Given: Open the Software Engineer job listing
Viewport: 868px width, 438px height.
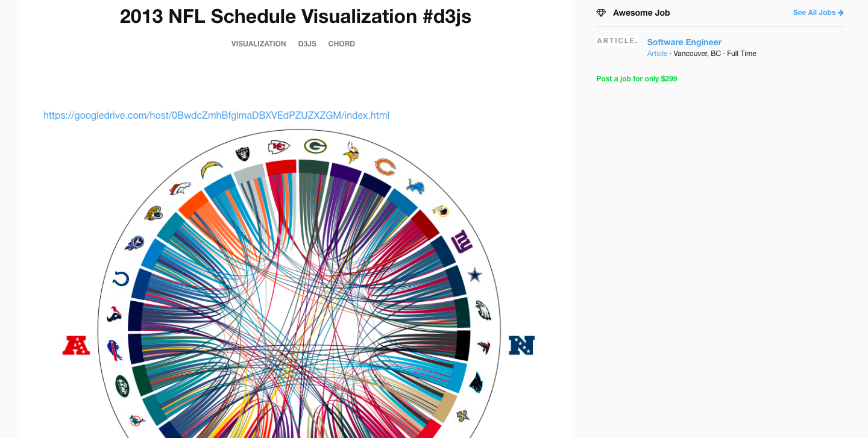Looking at the screenshot, I should [684, 42].
